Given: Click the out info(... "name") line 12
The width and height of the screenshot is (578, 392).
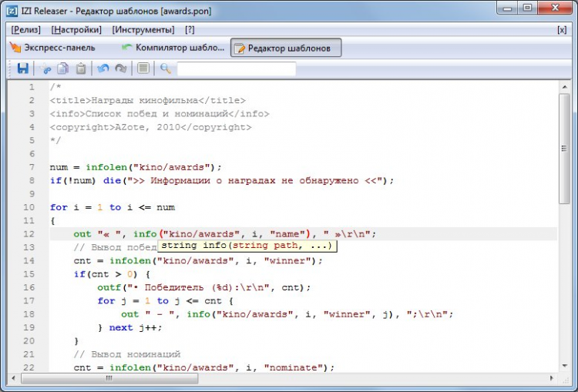Looking at the screenshot, I should coord(224,234).
